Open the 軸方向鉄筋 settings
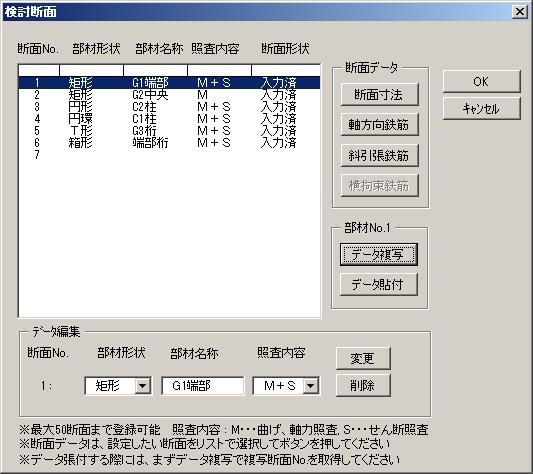 (x=379, y=125)
